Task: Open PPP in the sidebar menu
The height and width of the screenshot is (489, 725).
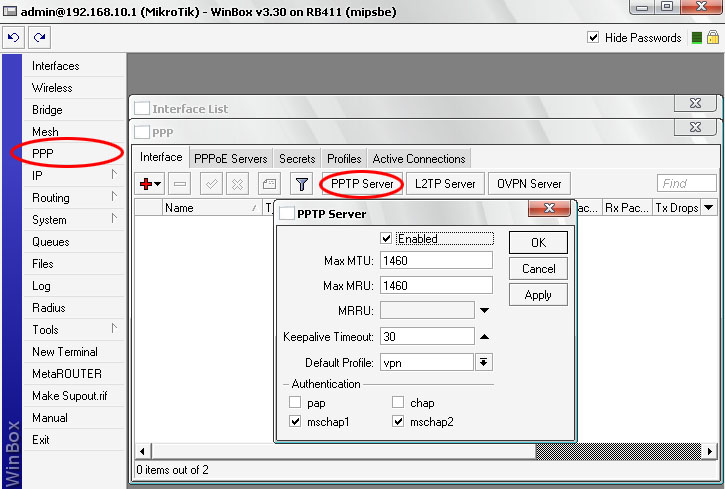Action: 74,153
